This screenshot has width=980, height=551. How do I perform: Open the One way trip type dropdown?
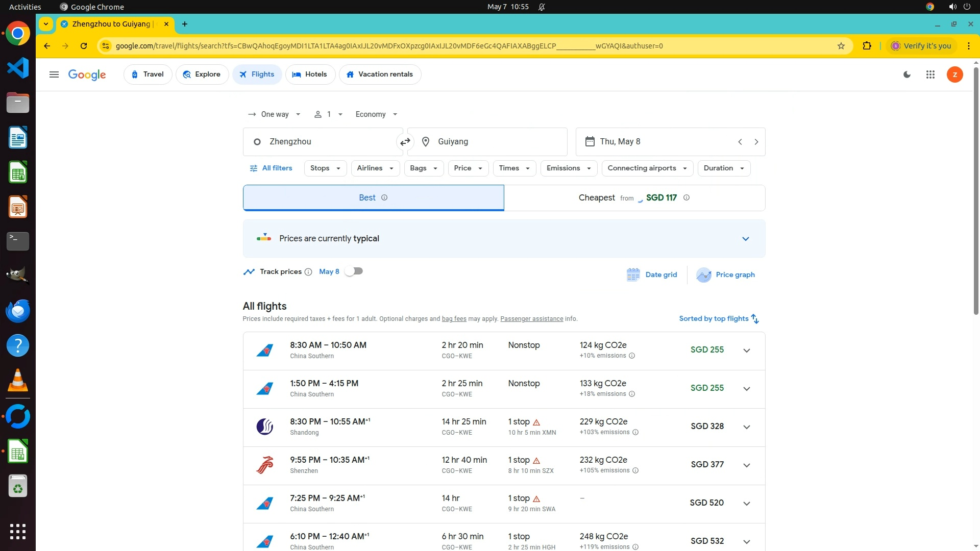[x=274, y=114]
